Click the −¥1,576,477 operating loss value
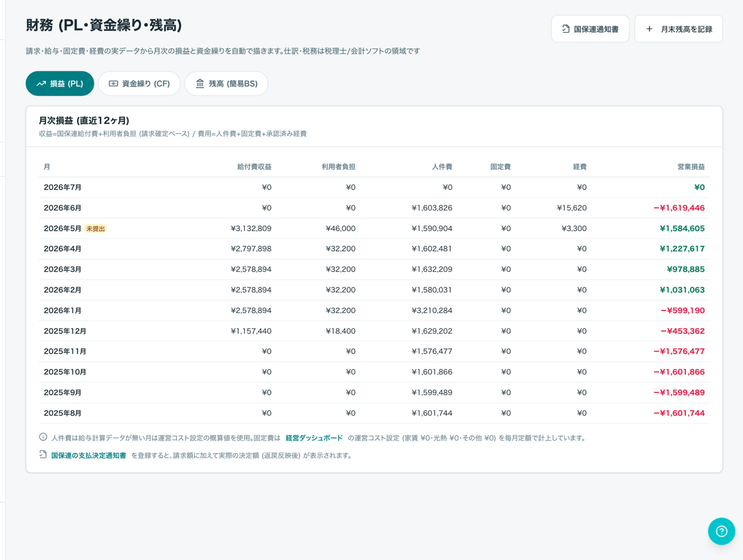 679,351
